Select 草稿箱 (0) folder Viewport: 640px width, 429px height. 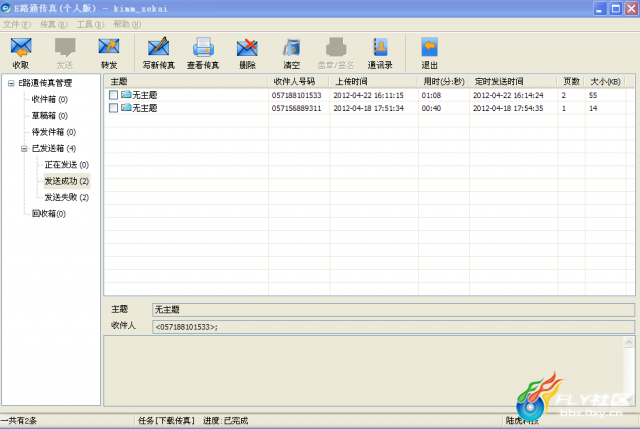coord(49,116)
